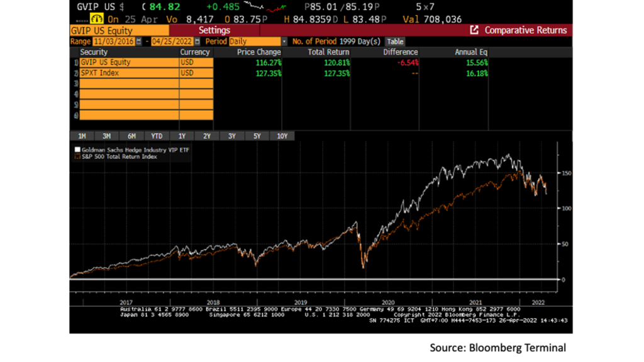This screenshot has height=362, width=644.
Task: Click the intraday sparkline chart in header
Action: [x=265, y=6]
